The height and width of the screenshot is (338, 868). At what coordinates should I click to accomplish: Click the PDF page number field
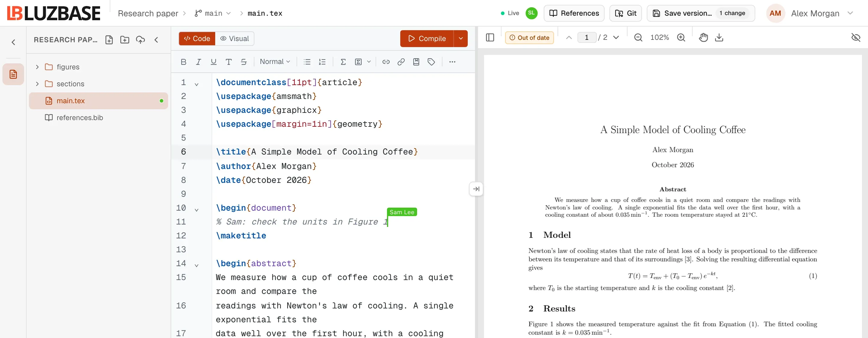(587, 37)
